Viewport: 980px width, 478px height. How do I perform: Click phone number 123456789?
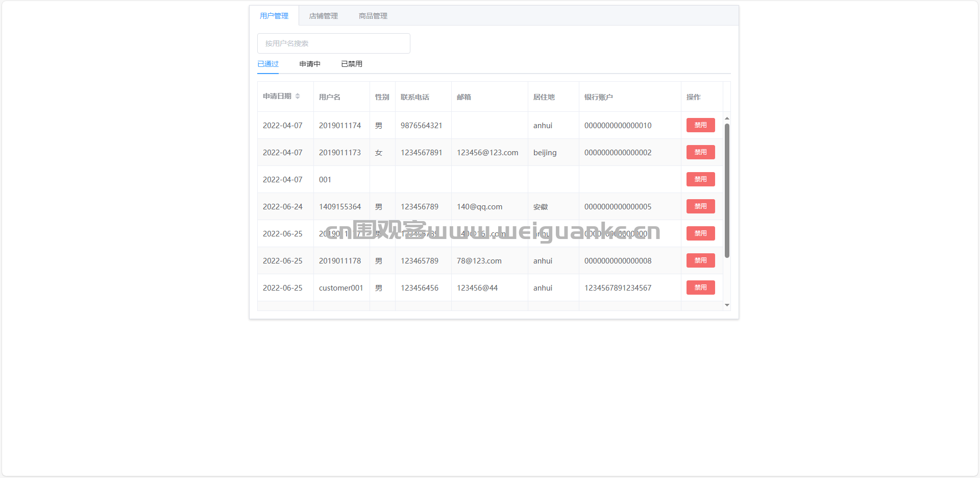tap(420, 207)
